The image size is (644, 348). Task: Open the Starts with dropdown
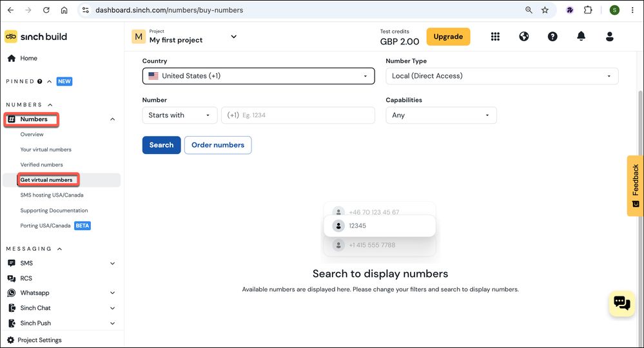[x=179, y=115]
